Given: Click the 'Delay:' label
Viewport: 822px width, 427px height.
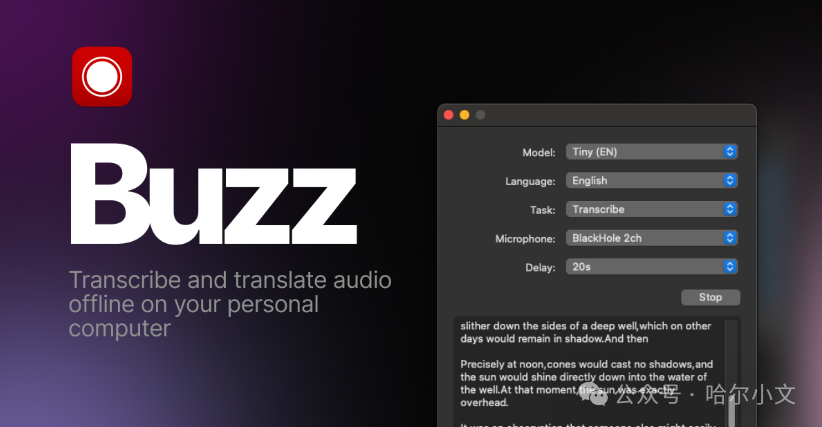Looking at the screenshot, I should coord(540,267).
